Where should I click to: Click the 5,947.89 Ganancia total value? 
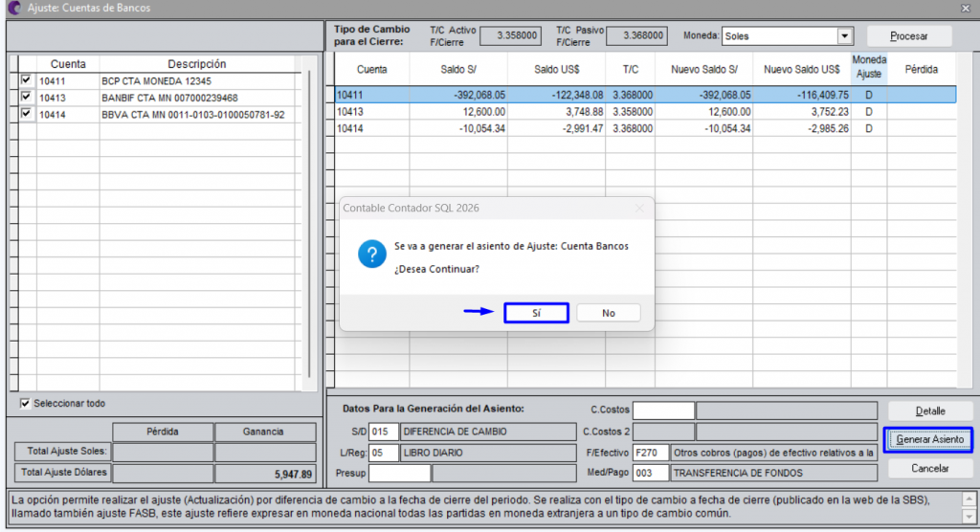tap(265, 474)
